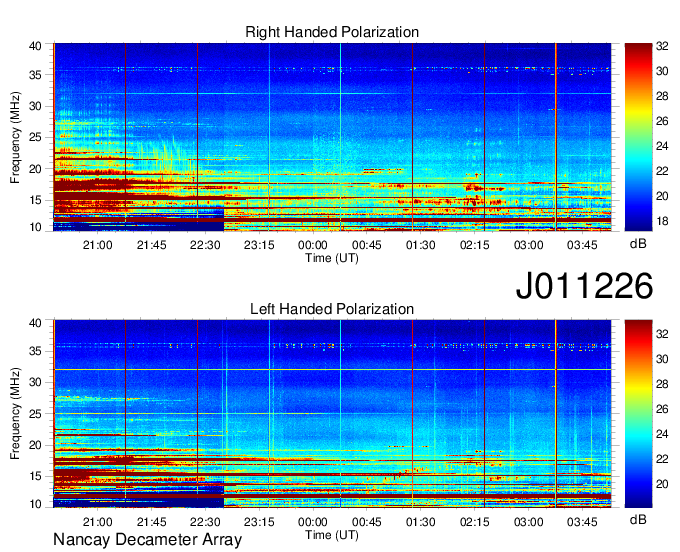Click the right-handed panel color scale bar
The image size is (680, 552).
638,137
